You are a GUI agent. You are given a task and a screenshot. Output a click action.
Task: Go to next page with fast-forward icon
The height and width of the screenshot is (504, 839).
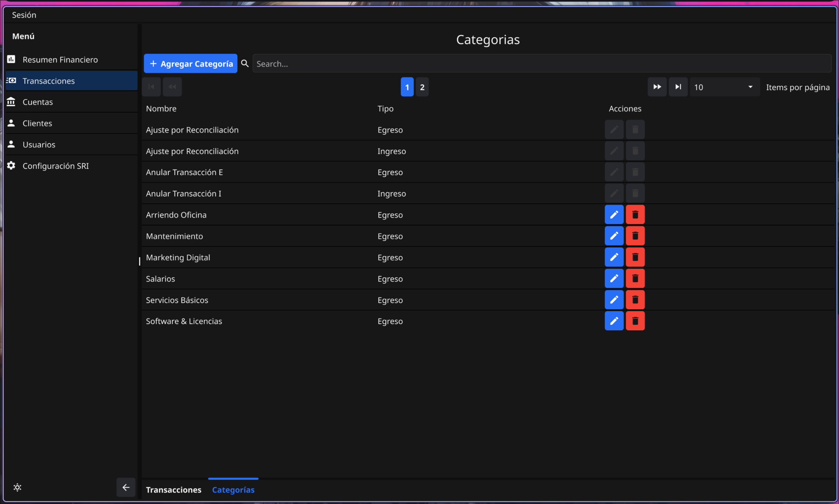pos(657,87)
